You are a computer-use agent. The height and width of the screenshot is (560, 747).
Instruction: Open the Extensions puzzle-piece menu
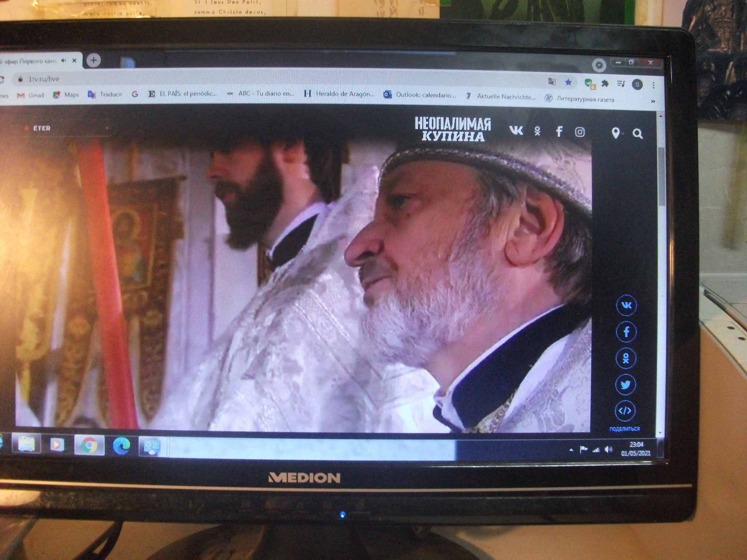pyautogui.click(x=605, y=84)
